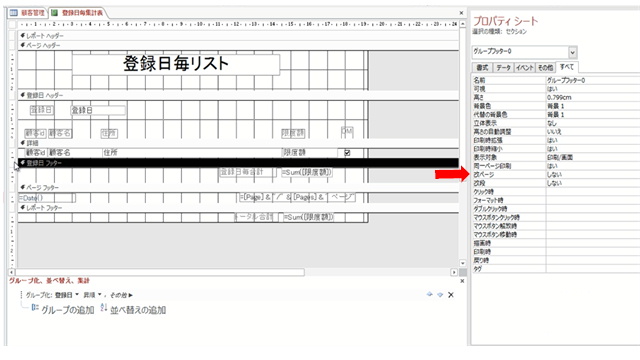Viewport: 640px width, 360px height.
Task: Click the 改ページ property value field
Action: click(x=593, y=175)
